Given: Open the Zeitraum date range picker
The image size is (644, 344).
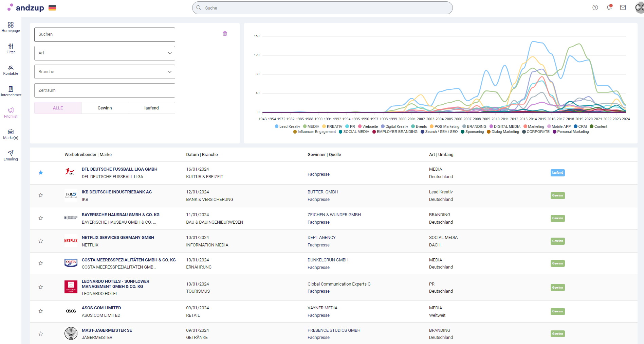Looking at the screenshot, I should pos(105,90).
